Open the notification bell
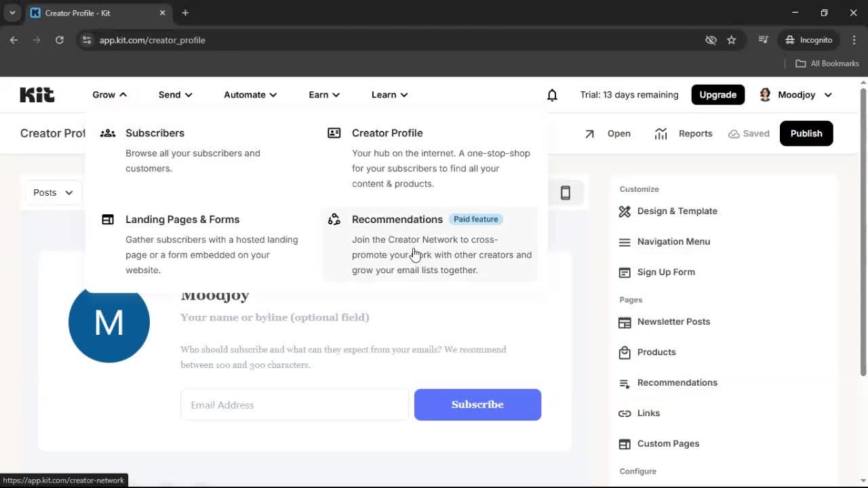The image size is (868, 488). 552,94
